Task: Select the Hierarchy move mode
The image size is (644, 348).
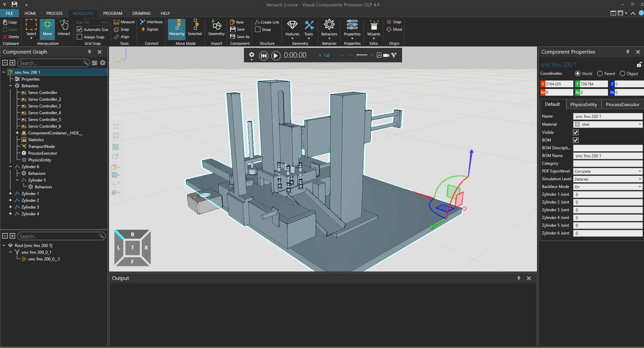Action: click(x=177, y=28)
